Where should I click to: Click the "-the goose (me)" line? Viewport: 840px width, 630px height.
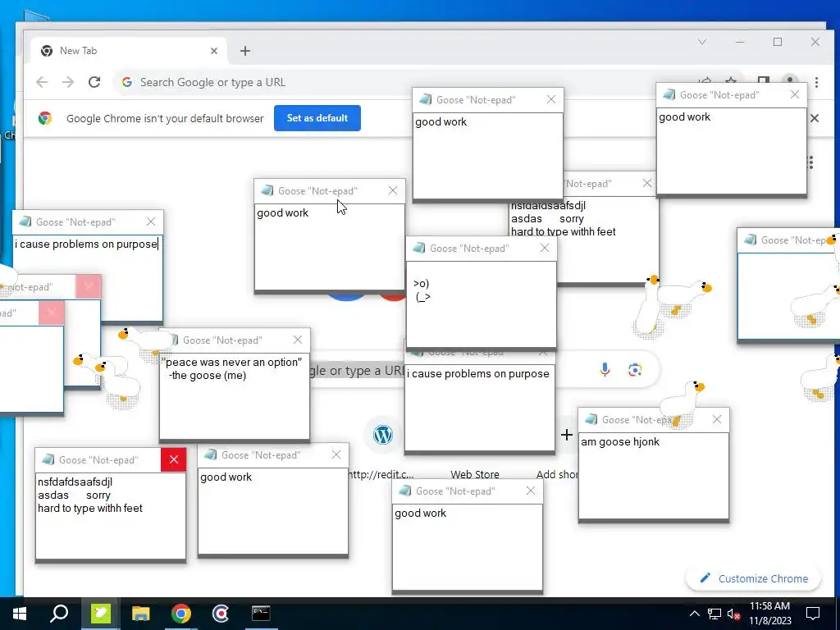click(x=208, y=375)
